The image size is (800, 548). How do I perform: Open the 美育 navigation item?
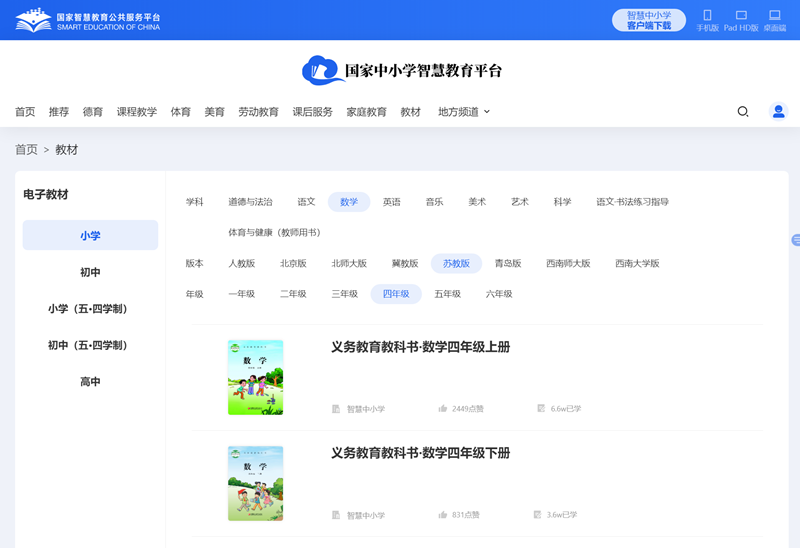[x=214, y=112]
